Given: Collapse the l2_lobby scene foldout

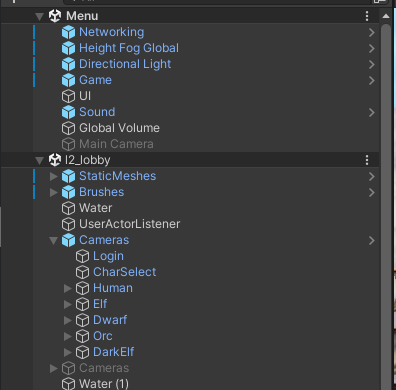Looking at the screenshot, I should [x=40, y=160].
